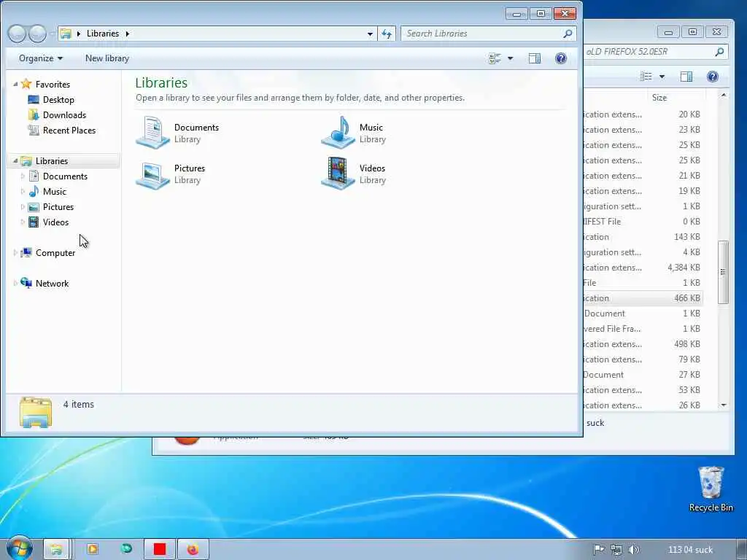Select Desktop under Favorites
The height and width of the screenshot is (560, 747).
pyautogui.click(x=51, y=99)
